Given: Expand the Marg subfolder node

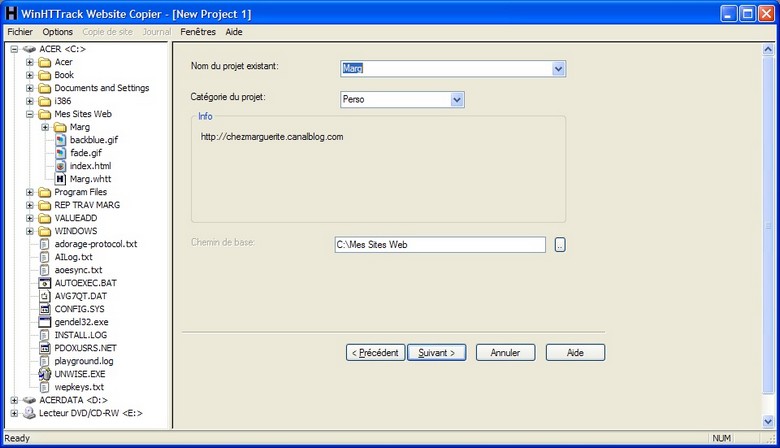Looking at the screenshot, I should (45, 127).
